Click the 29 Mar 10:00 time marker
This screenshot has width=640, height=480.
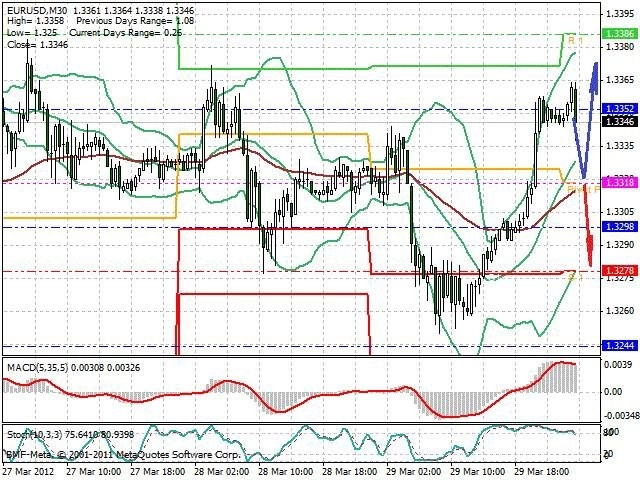478,471
